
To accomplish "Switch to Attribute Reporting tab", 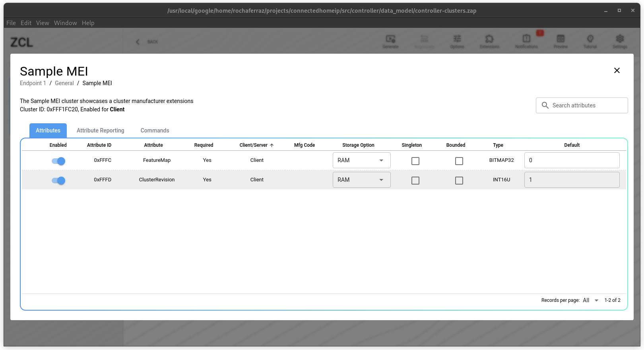I will (100, 130).
